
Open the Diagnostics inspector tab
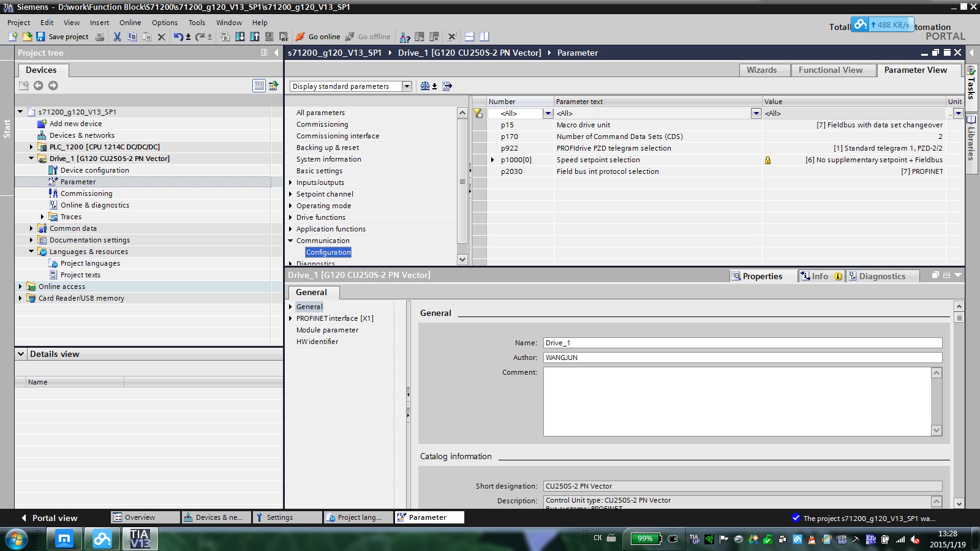[x=882, y=276]
